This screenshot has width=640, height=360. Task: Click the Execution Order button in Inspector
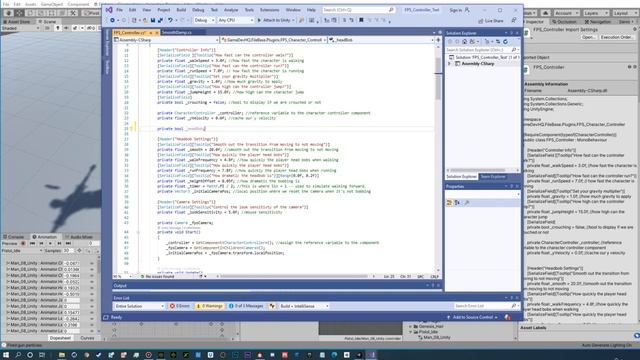[x=616, y=37]
